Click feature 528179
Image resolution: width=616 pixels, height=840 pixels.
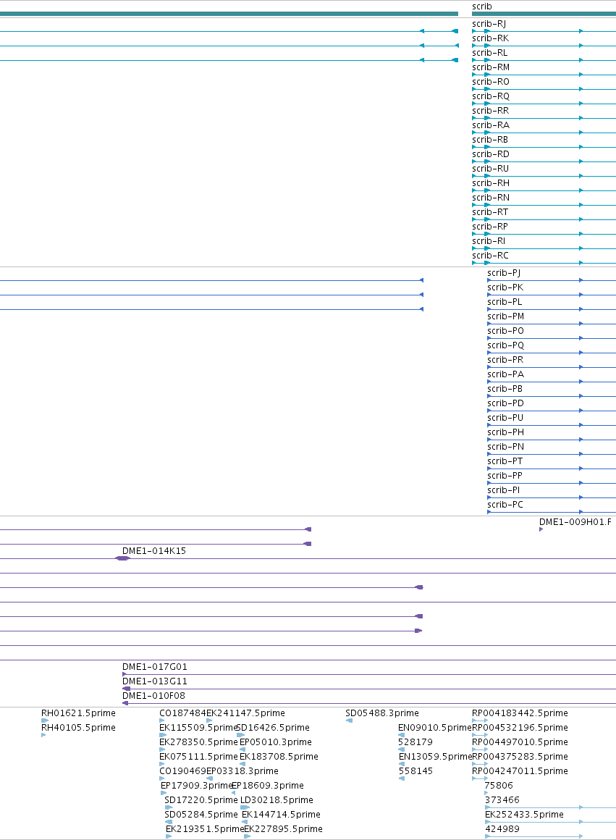415,742
